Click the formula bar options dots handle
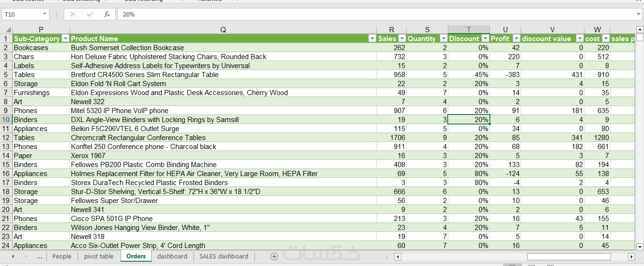This screenshot has height=266, width=644. 57,15
